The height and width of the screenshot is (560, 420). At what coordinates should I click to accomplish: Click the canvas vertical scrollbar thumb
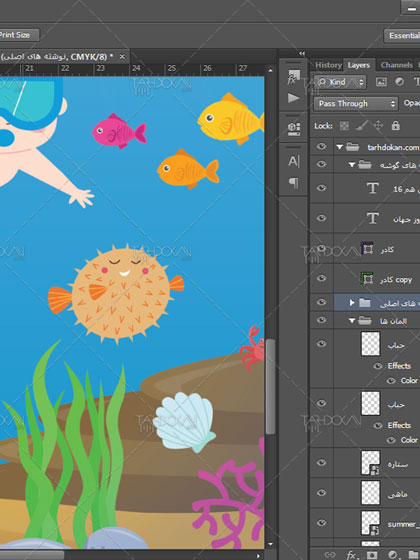270,386
